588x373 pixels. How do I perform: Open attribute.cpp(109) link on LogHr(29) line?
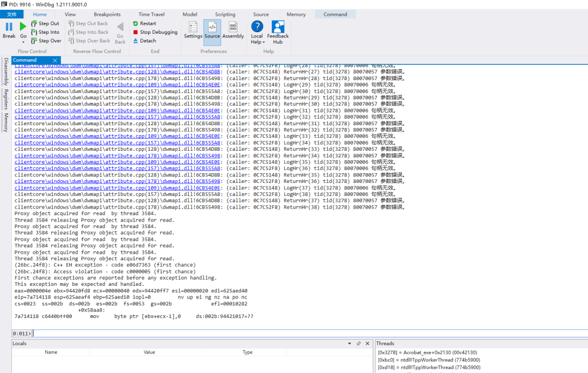pyautogui.click(x=118, y=85)
